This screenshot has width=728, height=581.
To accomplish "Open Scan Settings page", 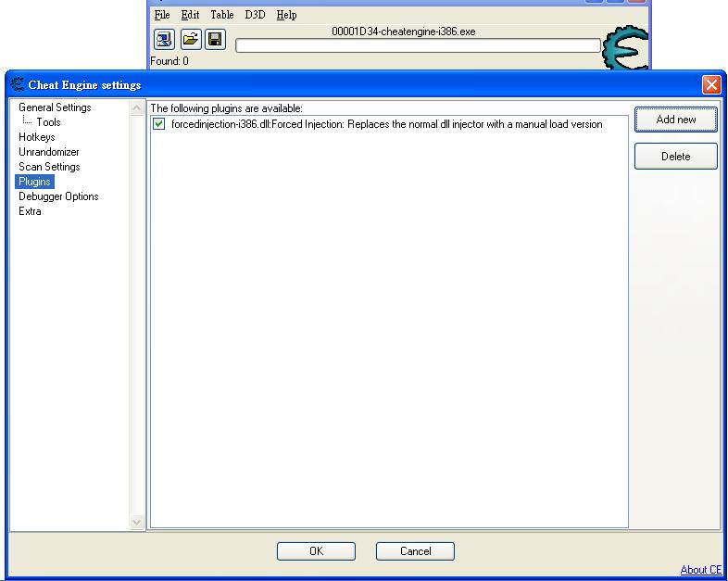I will [49, 167].
